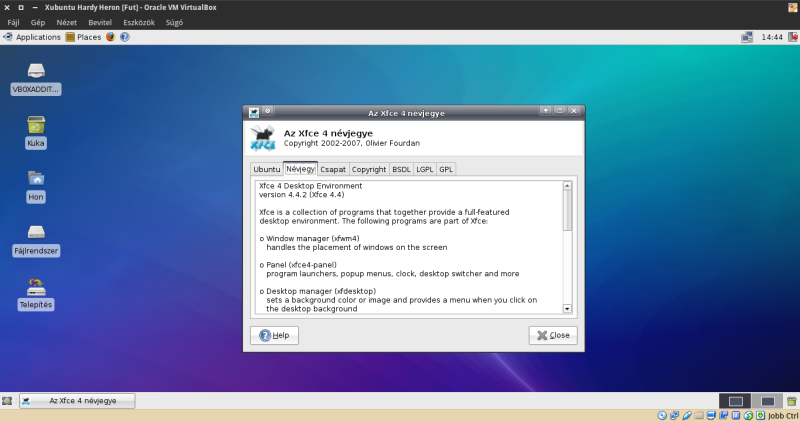The image size is (800, 422).
Task: Click the VirtualBox network status icon
Action: [674, 415]
